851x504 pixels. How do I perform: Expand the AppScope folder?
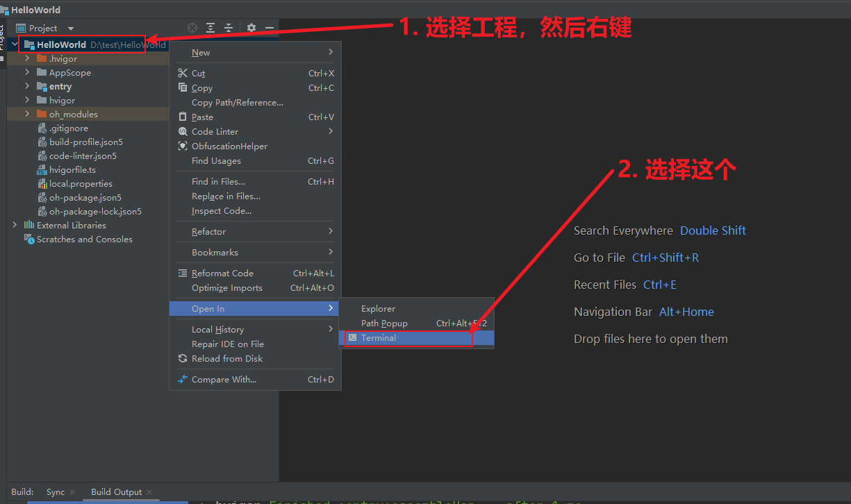pos(27,72)
